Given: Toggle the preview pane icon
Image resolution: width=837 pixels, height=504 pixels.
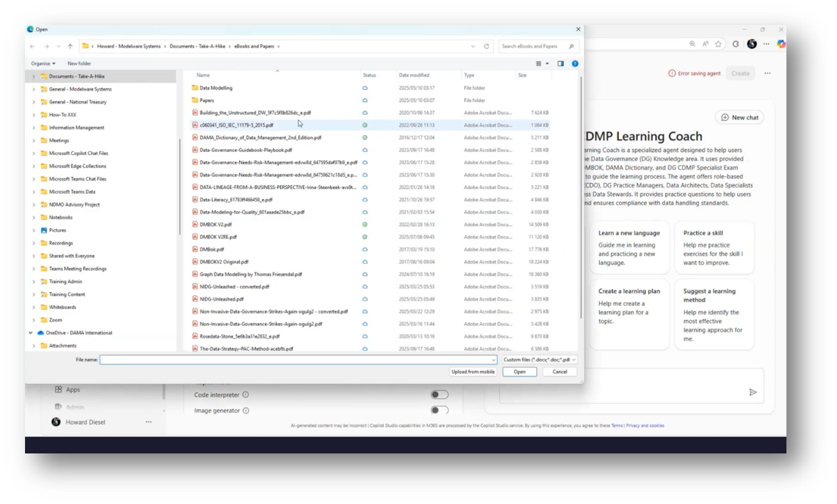Looking at the screenshot, I should point(561,63).
